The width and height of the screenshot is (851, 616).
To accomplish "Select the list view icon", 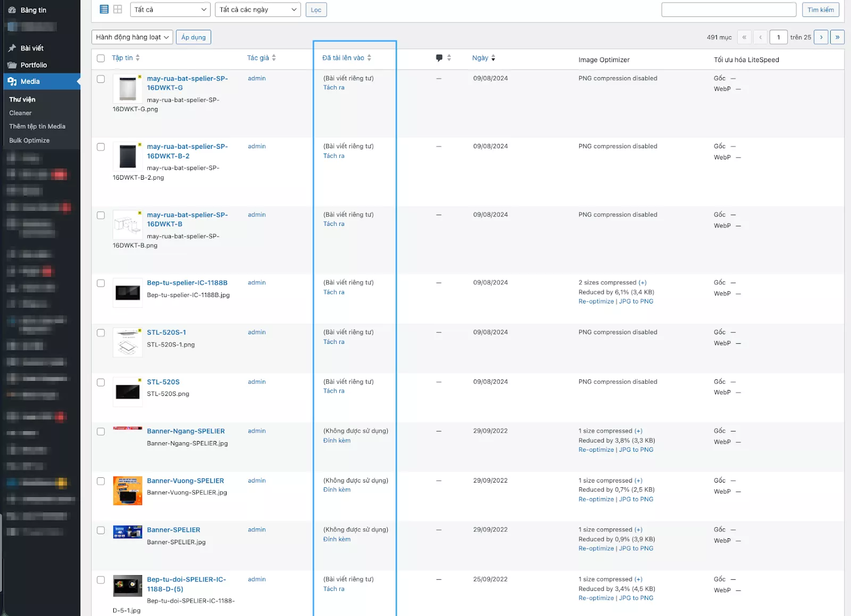I will coord(104,9).
